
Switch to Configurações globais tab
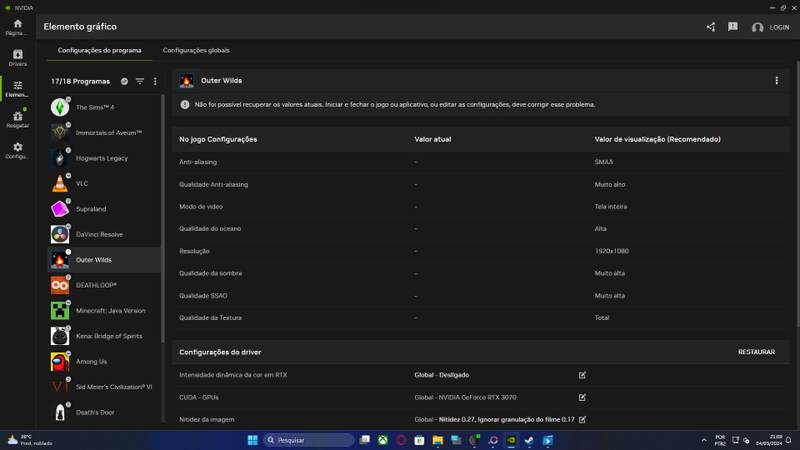click(x=196, y=51)
